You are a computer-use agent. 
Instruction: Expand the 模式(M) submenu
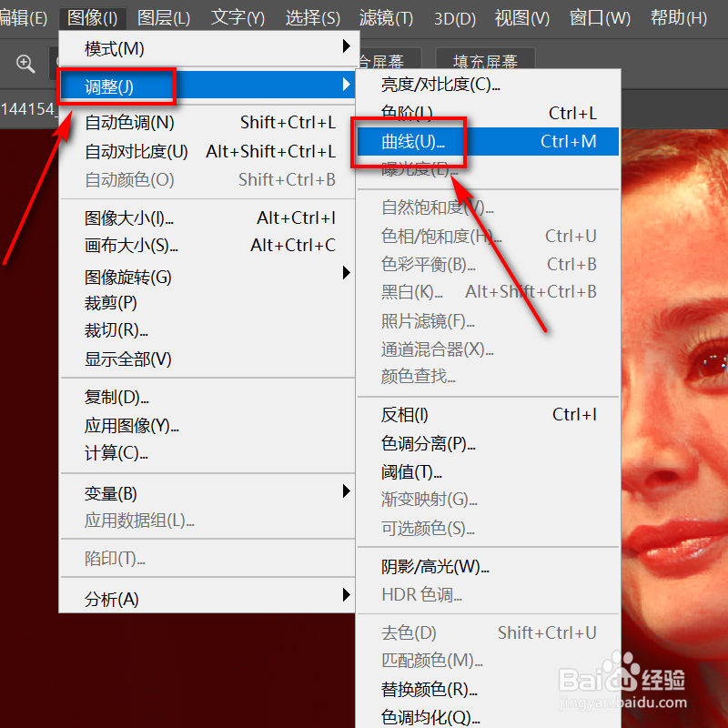(x=207, y=48)
